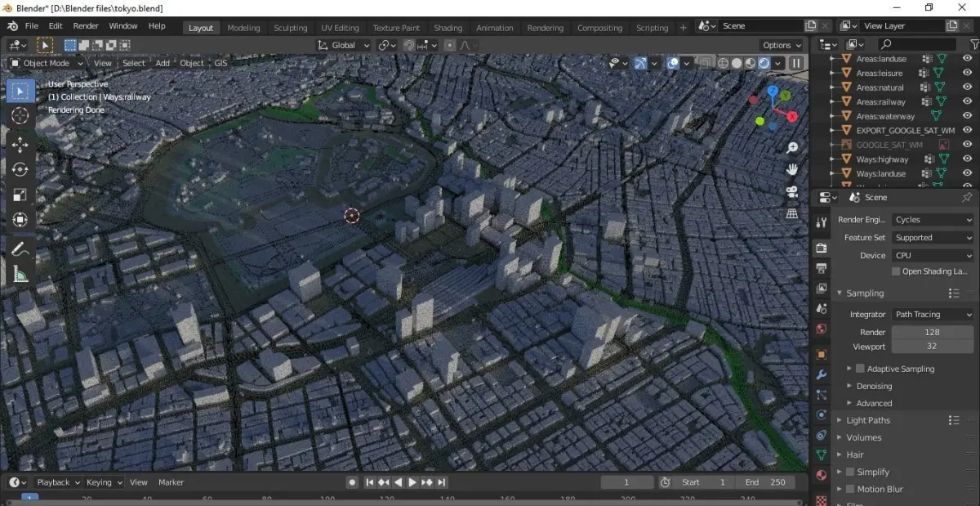Hide Ways:highway with its eye icon
The image size is (980, 506).
click(x=967, y=159)
